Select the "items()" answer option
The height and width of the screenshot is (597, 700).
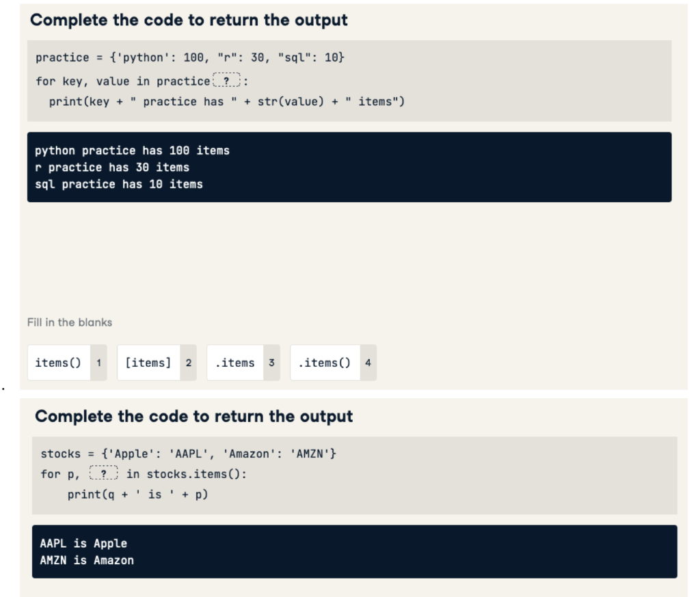point(57,363)
